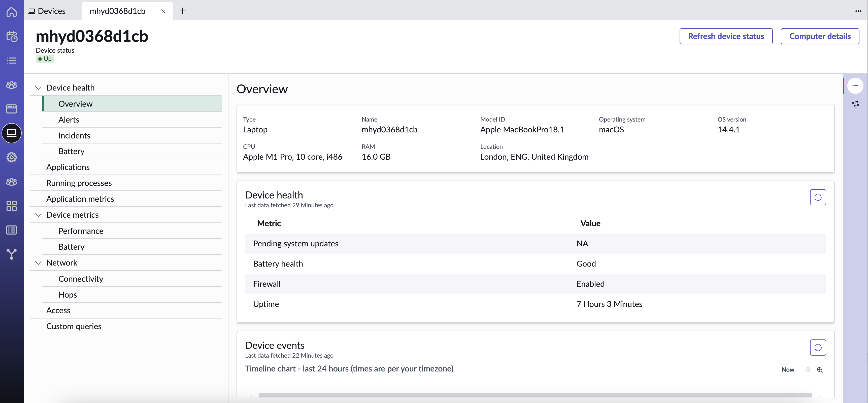
Task: Click the Apple MacBookPro18,1 model value
Action: pos(522,129)
